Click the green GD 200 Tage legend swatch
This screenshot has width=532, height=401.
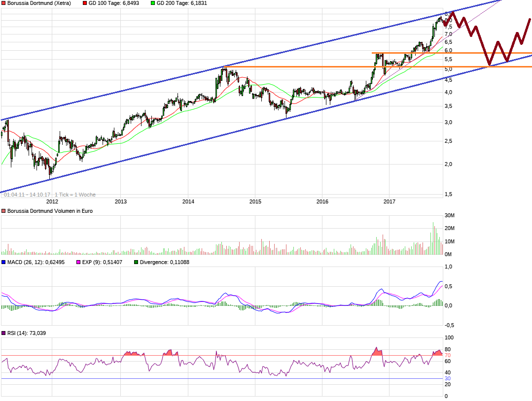pyautogui.click(x=153, y=3)
